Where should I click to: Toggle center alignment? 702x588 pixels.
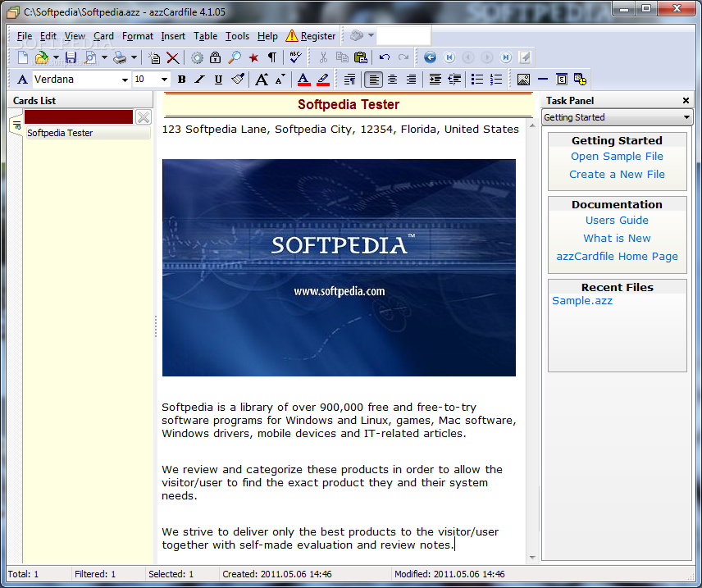tap(392, 80)
